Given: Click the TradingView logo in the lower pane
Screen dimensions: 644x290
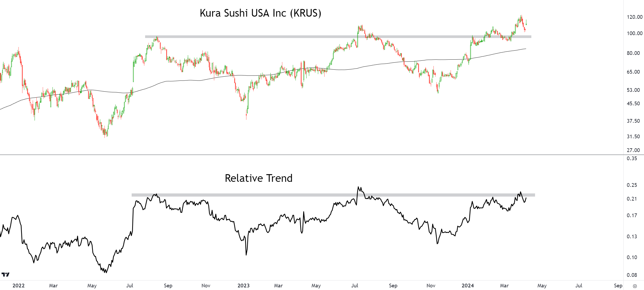Looking at the screenshot, I should pos(6,274).
